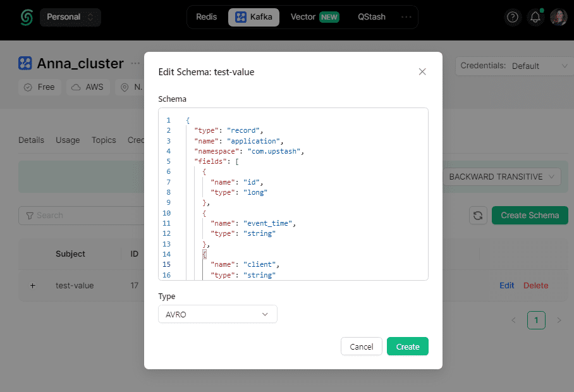Click the Create Schema button
This screenshot has height=392, width=574.
tap(530, 215)
